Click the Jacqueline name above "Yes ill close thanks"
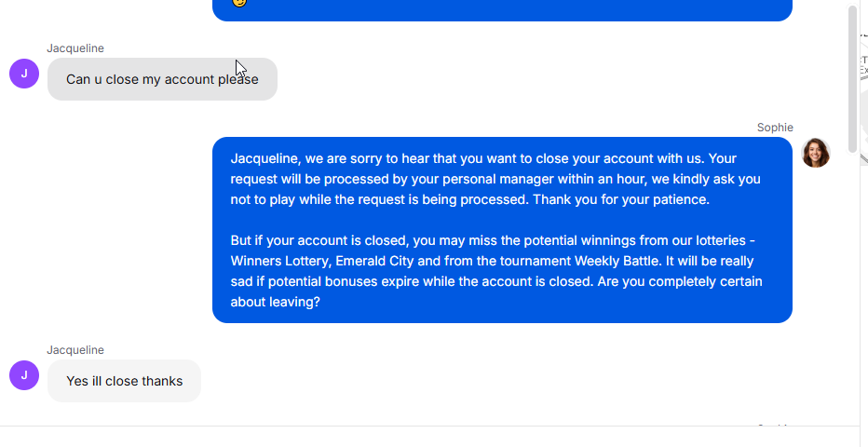This screenshot has width=868, height=447. 75,350
